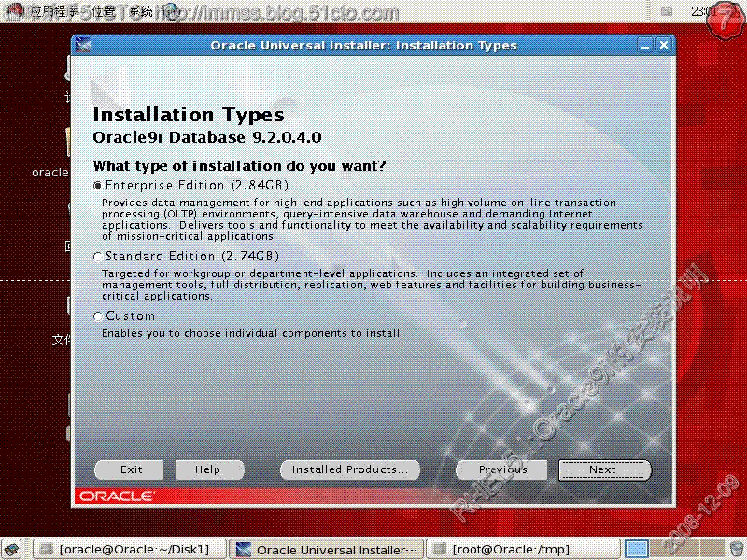The width and height of the screenshot is (747, 560).
Task: Select the first workspace in switcher
Action: tap(637, 549)
